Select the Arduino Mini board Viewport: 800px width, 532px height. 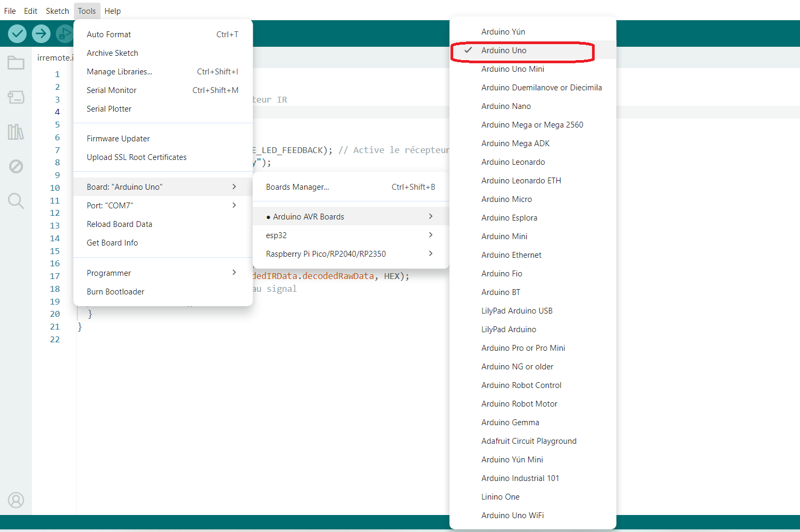(x=533, y=237)
